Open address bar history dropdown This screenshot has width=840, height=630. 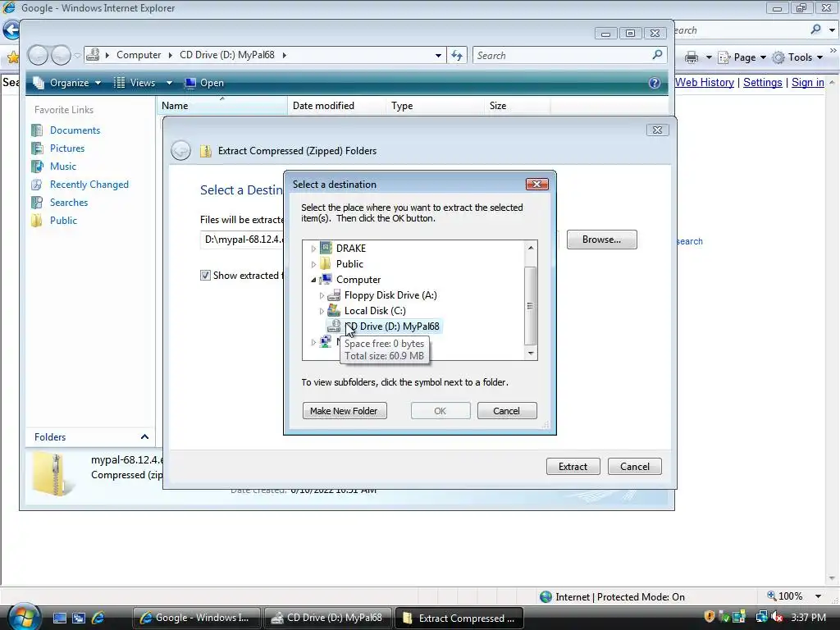pos(438,55)
